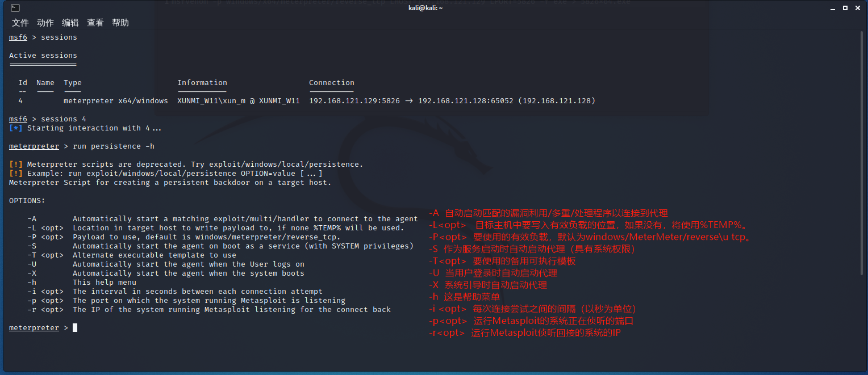
Task: Open the 文件 menu
Action: (x=20, y=23)
